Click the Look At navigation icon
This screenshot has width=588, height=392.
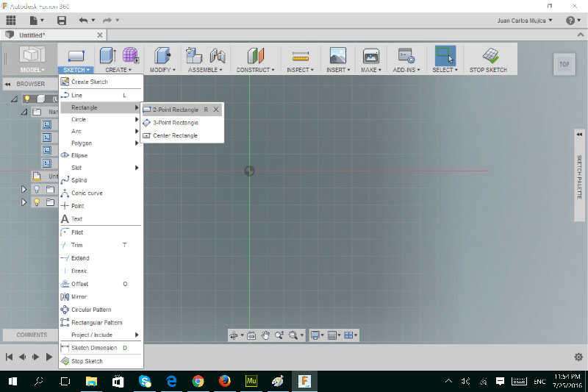(x=251, y=335)
